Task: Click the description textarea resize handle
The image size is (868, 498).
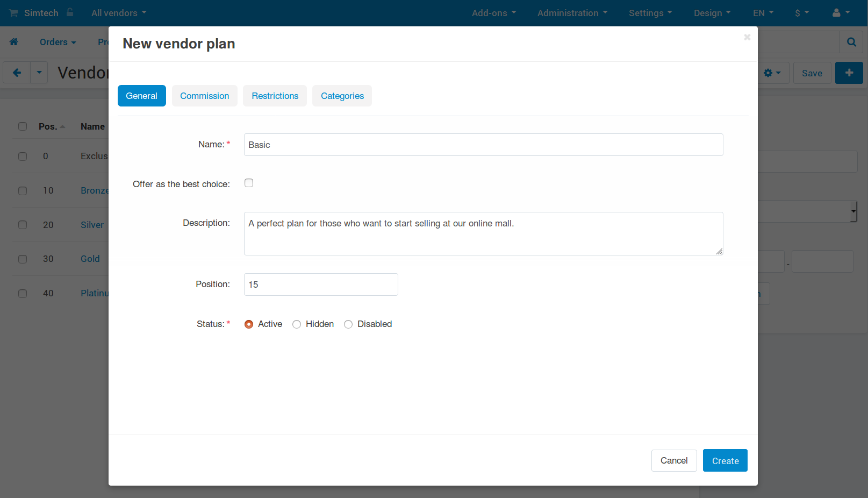Action: (x=719, y=251)
